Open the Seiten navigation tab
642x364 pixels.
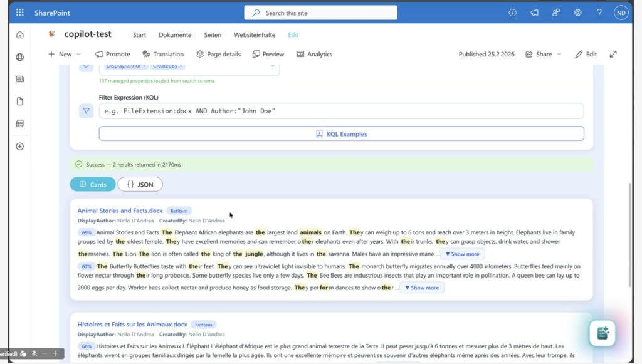click(213, 34)
